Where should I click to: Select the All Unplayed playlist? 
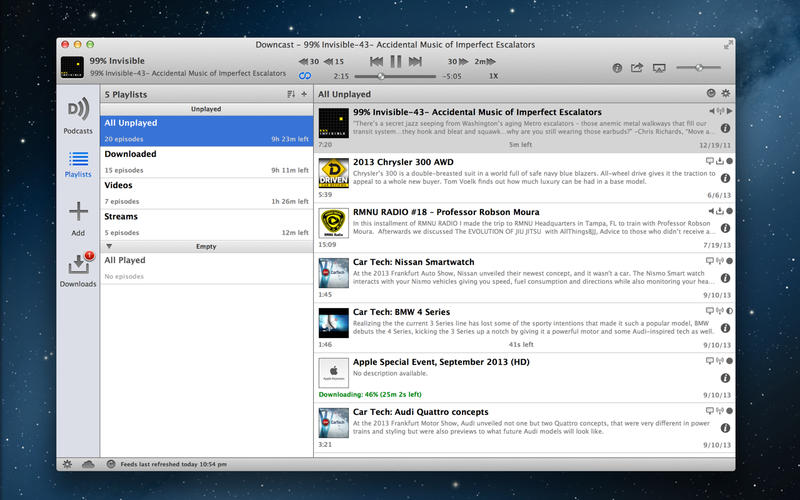pyautogui.click(x=206, y=131)
